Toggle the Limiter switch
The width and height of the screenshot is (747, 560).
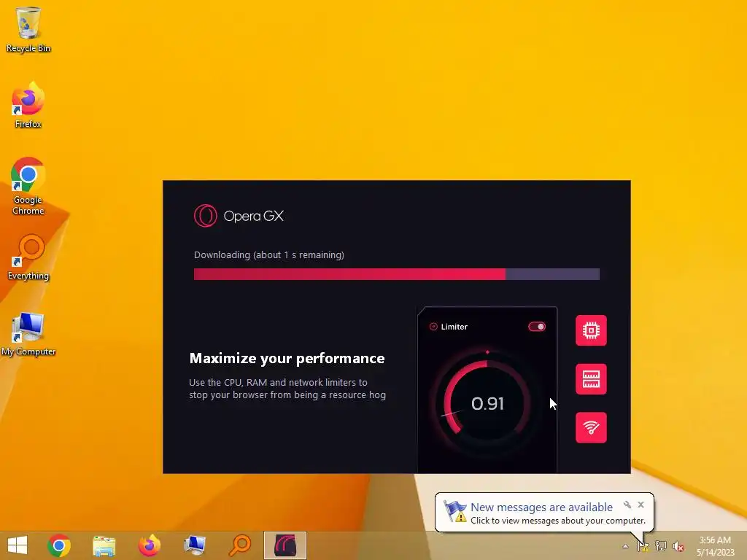[x=537, y=327]
